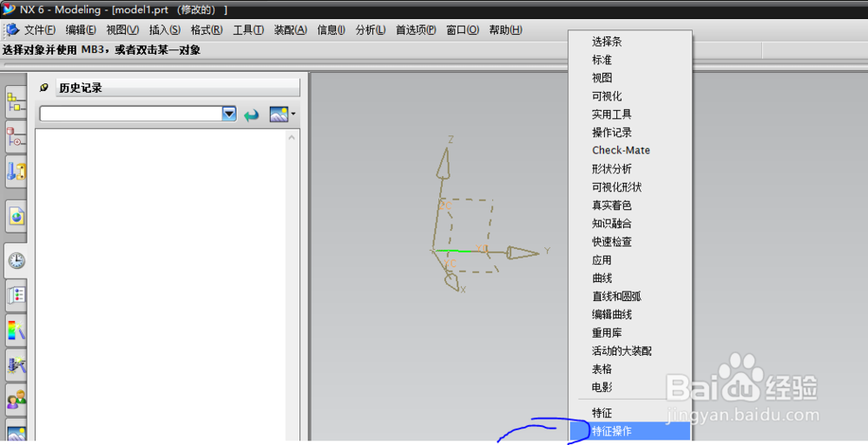The height and width of the screenshot is (445, 868).
Task: Open the Part Navigator tab in sidebar
Action: 16,137
